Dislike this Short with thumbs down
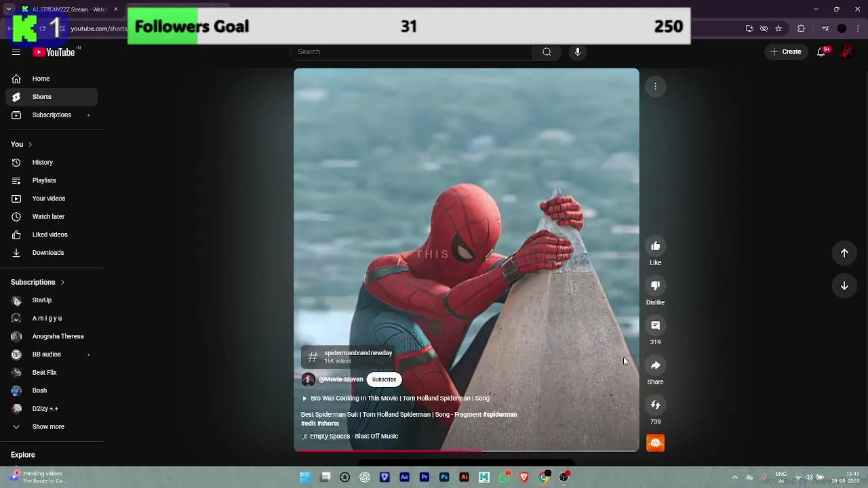 (x=656, y=286)
